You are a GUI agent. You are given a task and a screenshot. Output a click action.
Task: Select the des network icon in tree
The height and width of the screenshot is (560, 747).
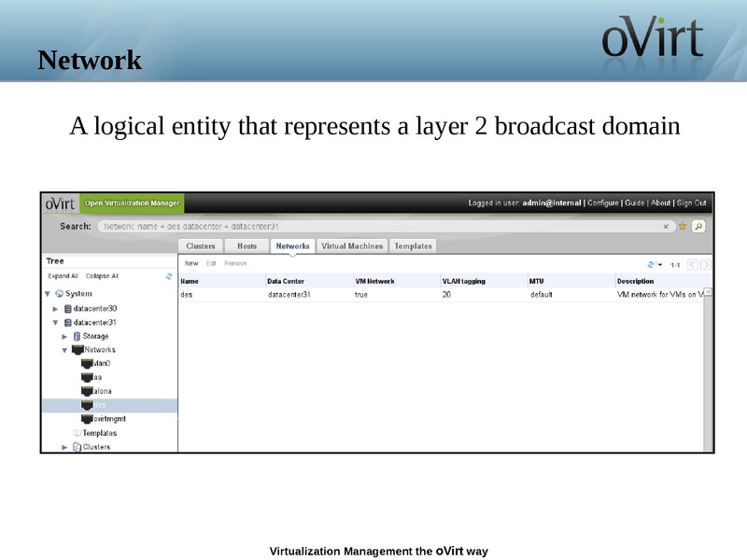click(x=87, y=405)
